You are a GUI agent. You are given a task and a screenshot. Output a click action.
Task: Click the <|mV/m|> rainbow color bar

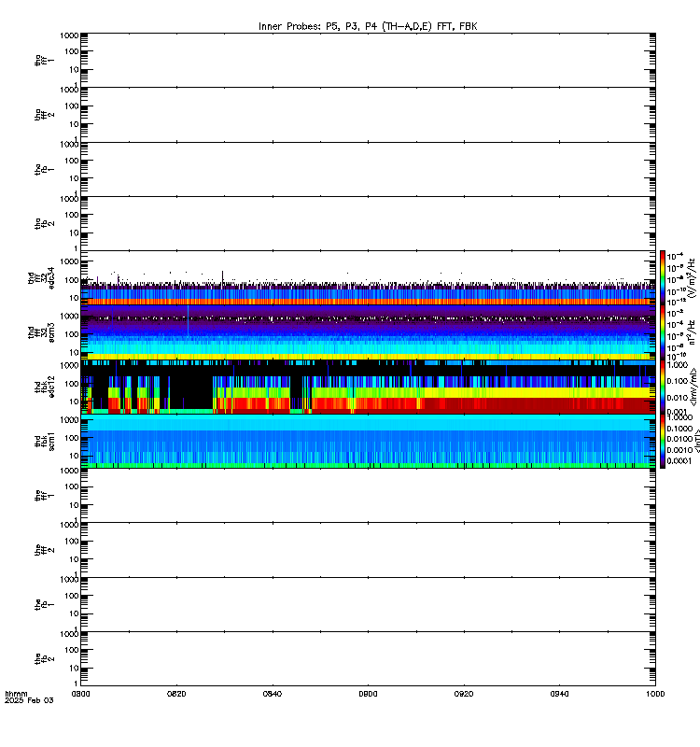tap(663, 387)
